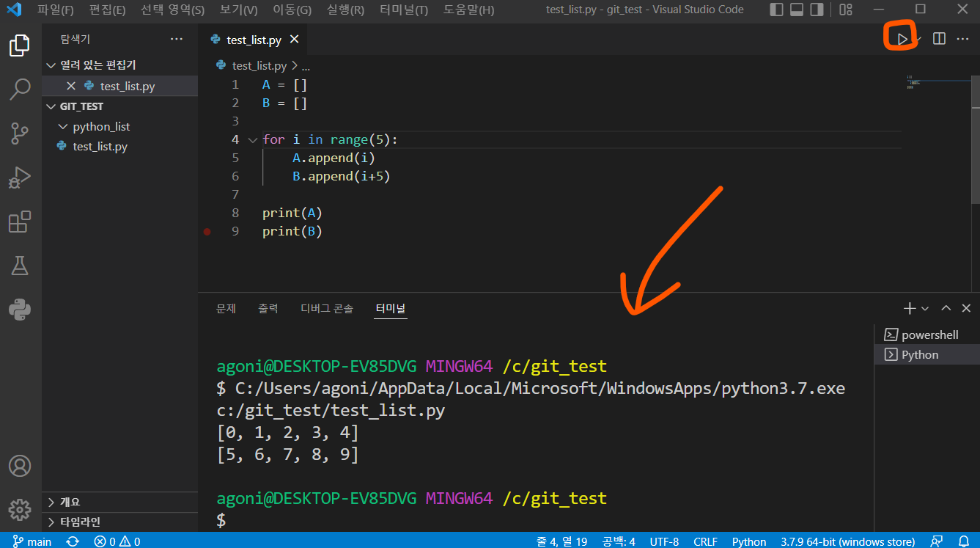The height and width of the screenshot is (548, 980).
Task: Open the Python extension view
Action: pos(20,309)
